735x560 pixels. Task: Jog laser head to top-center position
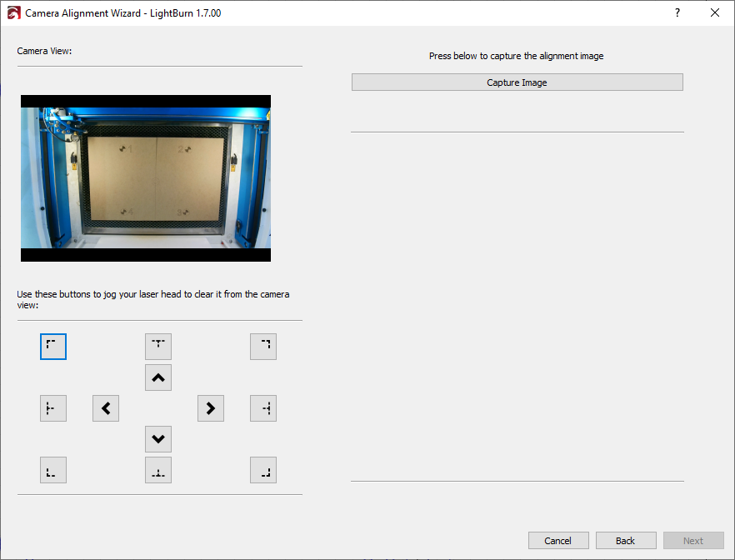coord(158,347)
